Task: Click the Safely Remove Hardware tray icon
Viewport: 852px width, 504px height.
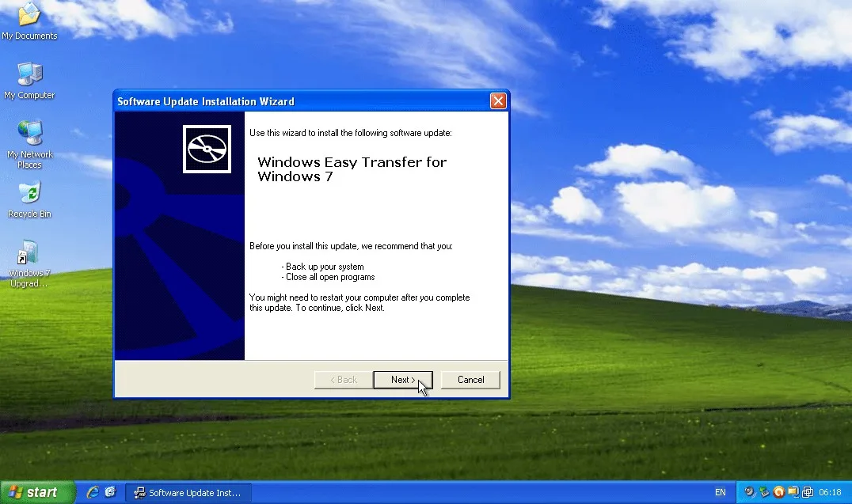Action: click(x=765, y=492)
